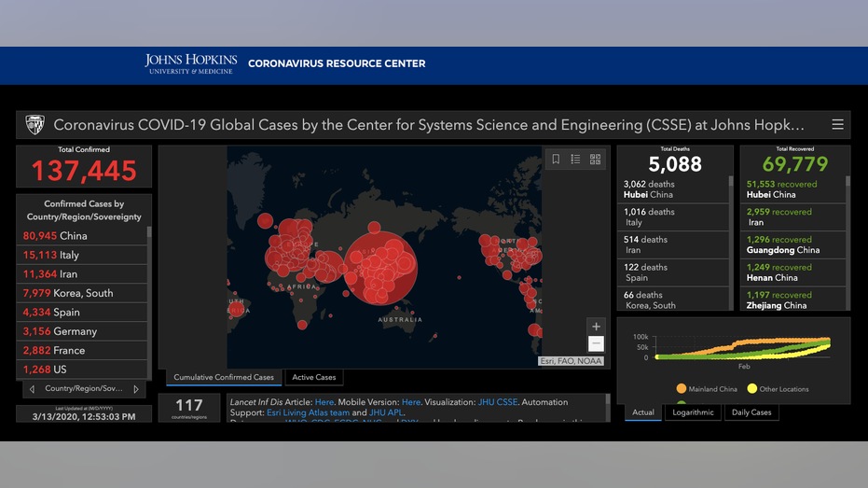Open the map legend list icon
Screen dimensions: 868x488
(576, 160)
